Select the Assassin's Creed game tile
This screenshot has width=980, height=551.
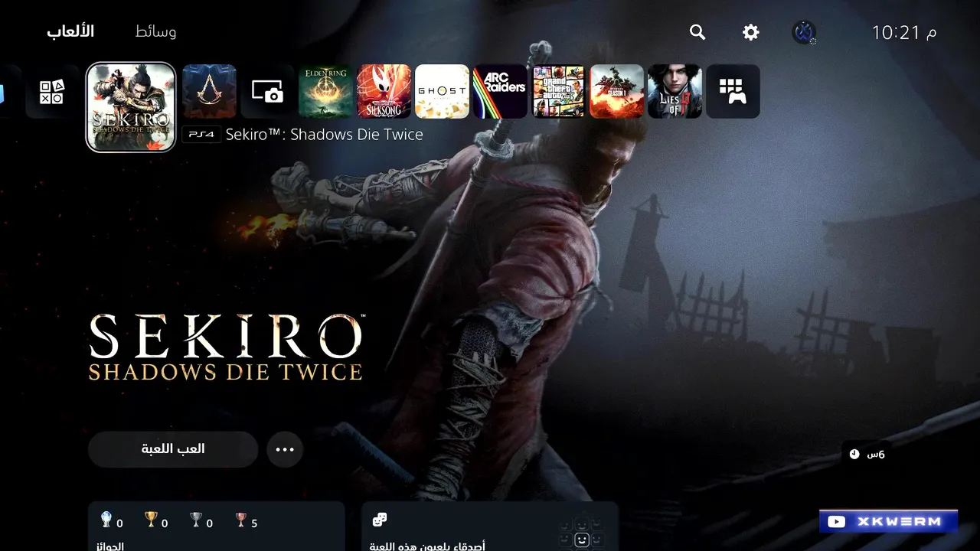pyautogui.click(x=209, y=91)
